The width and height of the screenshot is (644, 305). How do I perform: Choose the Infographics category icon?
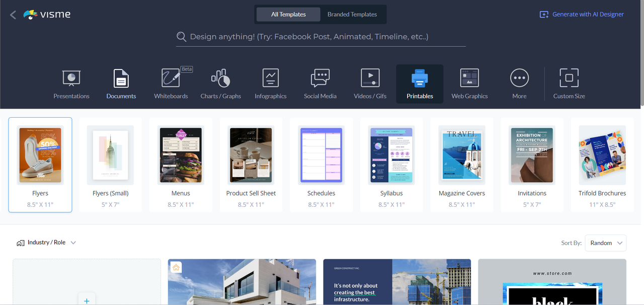pos(271,79)
